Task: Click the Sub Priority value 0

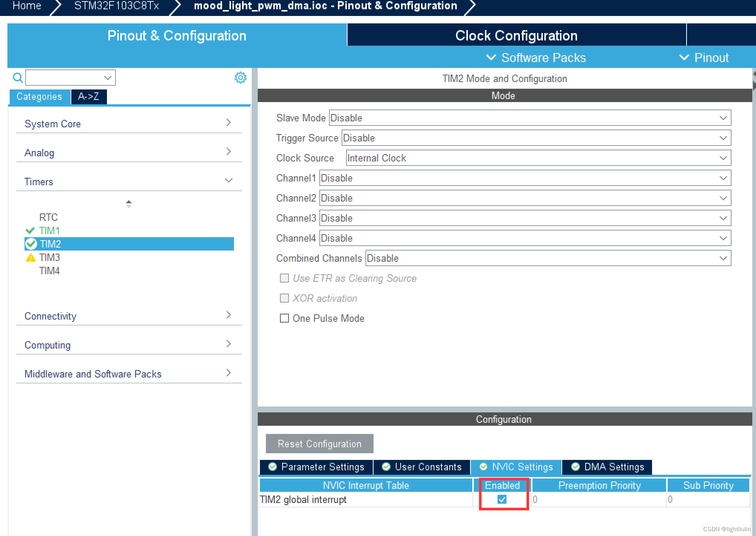Action: click(x=670, y=499)
